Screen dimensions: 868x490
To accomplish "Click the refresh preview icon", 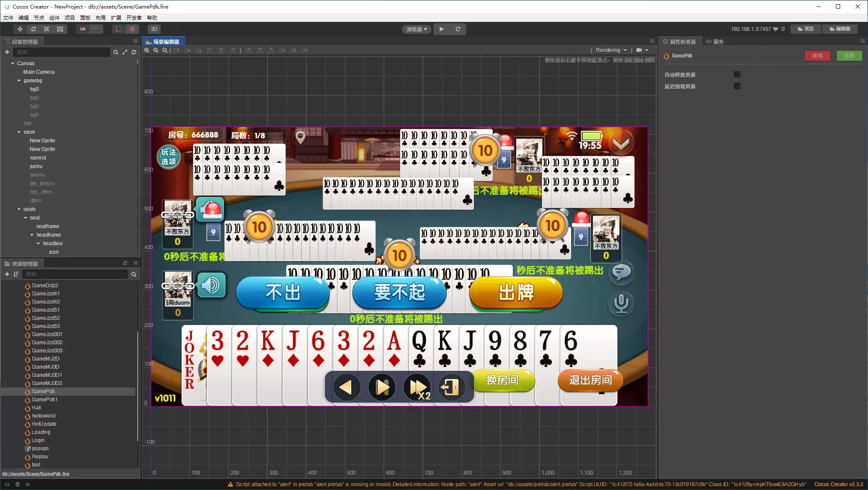I will 458,29.
